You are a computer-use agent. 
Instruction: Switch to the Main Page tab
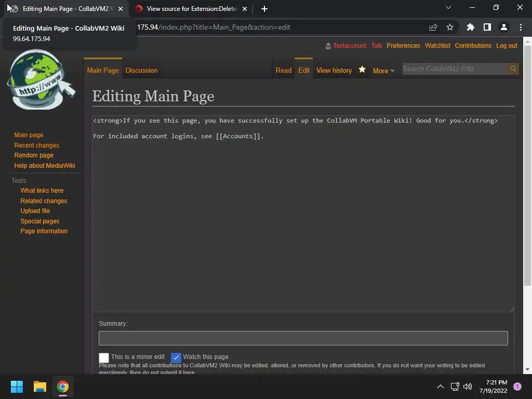click(x=103, y=70)
